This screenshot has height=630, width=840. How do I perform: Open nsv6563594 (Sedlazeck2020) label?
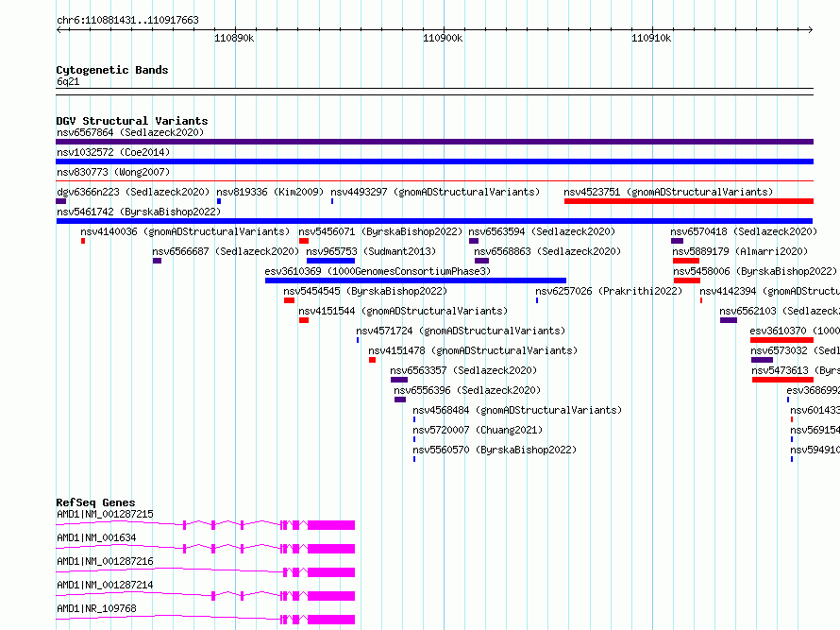click(542, 231)
